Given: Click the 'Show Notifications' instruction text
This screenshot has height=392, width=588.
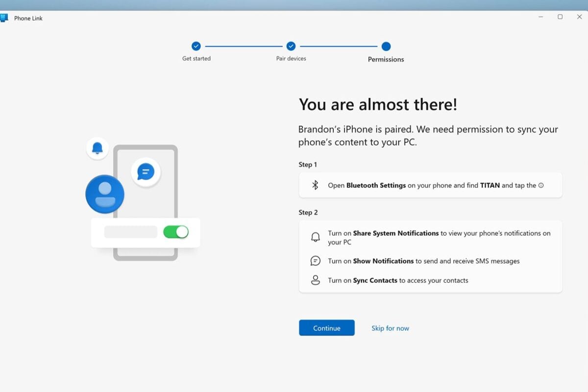Looking at the screenshot, I should pos(424,261).
